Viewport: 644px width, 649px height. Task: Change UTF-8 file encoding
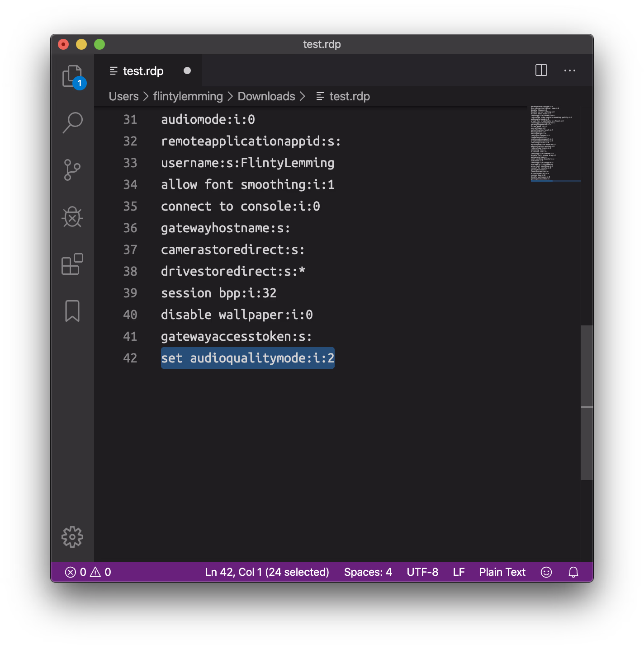pos(422,572)
